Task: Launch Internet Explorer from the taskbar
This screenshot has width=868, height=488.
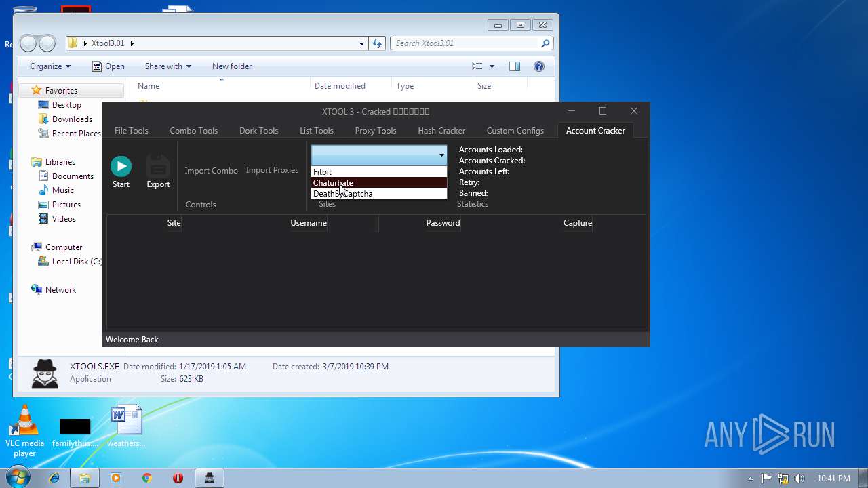Action: (x=54, y=478)
